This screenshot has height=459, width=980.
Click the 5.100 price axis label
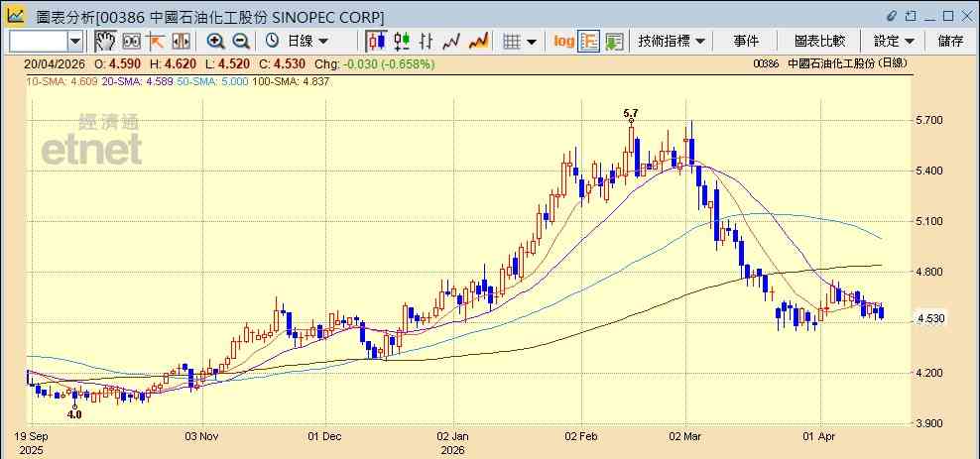930,221
